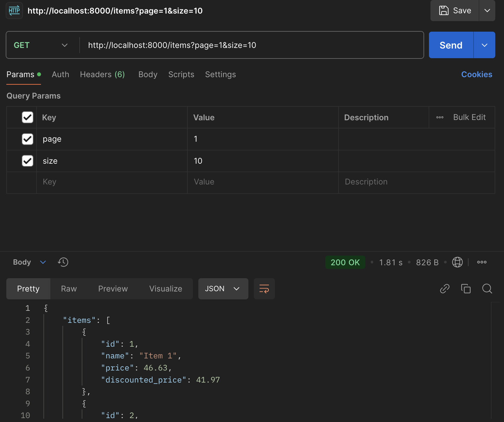Expand the Send button options arrow
Image resolution: width=504 pixels, height=422 pixels.
tap(484, 45)
